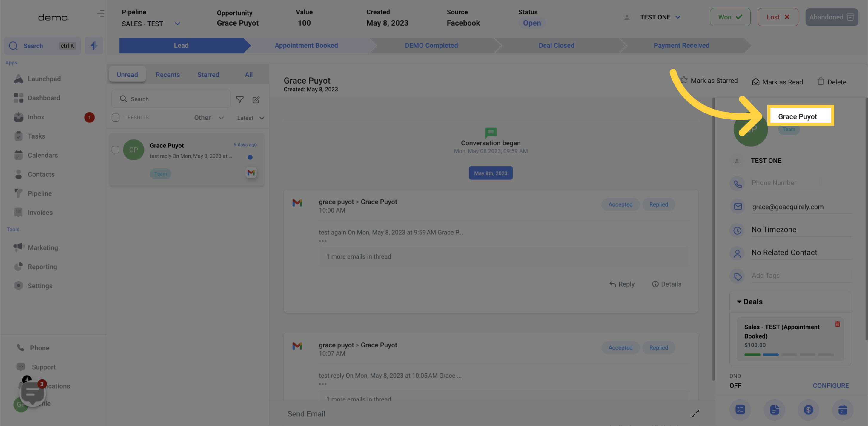The height and width of the screenshot is (426, 868).
Task: Reply to the 10:00 AM email
Action: 622,284
